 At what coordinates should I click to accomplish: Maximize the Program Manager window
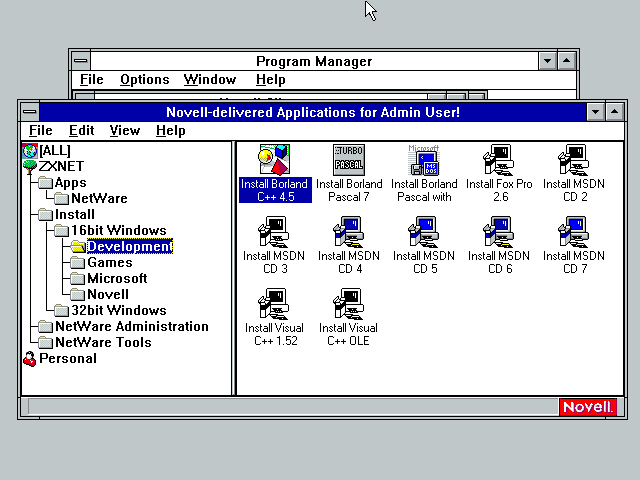[567, 61]
